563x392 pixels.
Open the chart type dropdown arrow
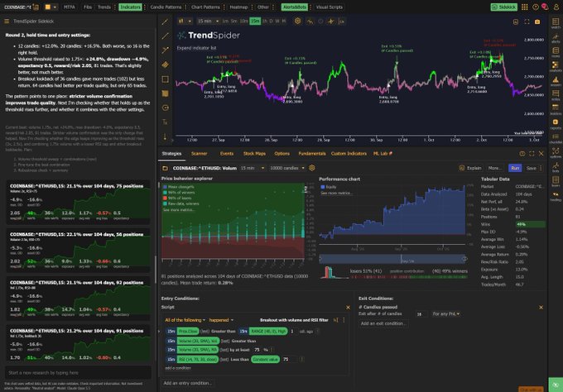(190, 22)
